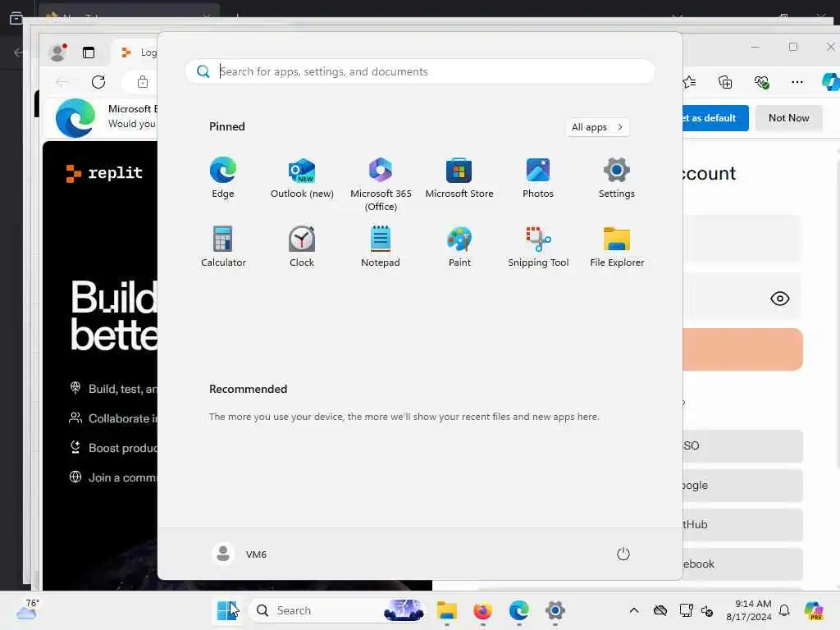840x630 pixels.
Task: Click the Google sign-in option
Action: tap(742, 486)
